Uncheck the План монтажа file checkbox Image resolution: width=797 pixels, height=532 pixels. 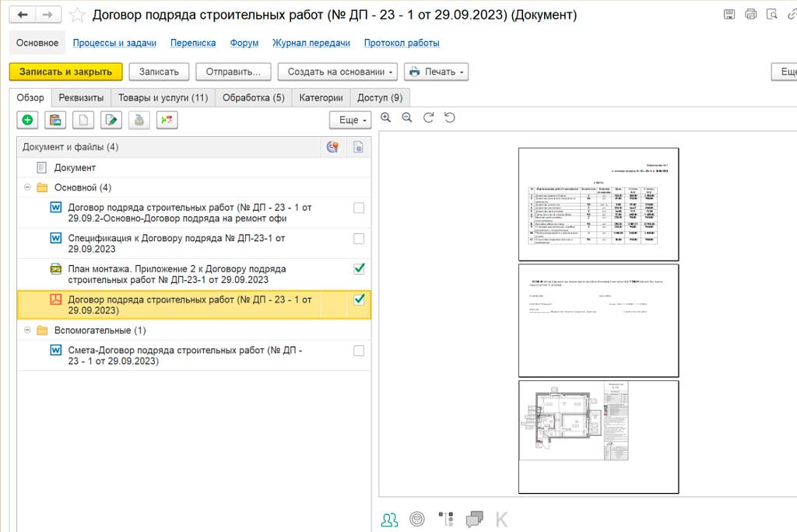[358, 268]
